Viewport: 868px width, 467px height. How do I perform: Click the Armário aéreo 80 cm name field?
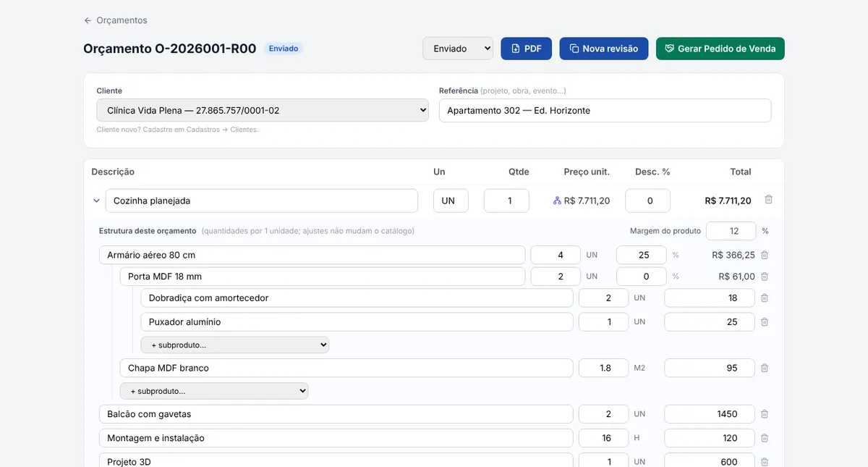312,255
